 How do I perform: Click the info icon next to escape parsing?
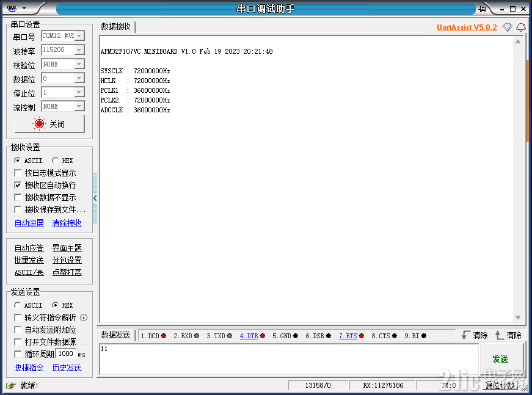click(84, 317)
